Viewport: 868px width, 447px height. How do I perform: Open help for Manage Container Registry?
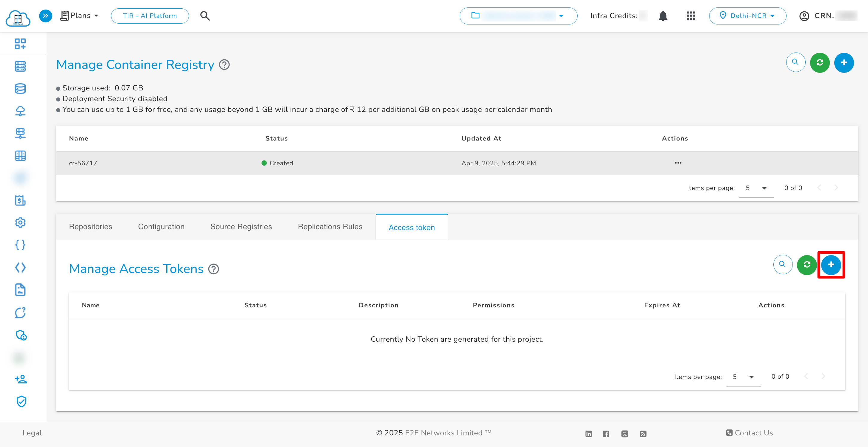[224, 65]
